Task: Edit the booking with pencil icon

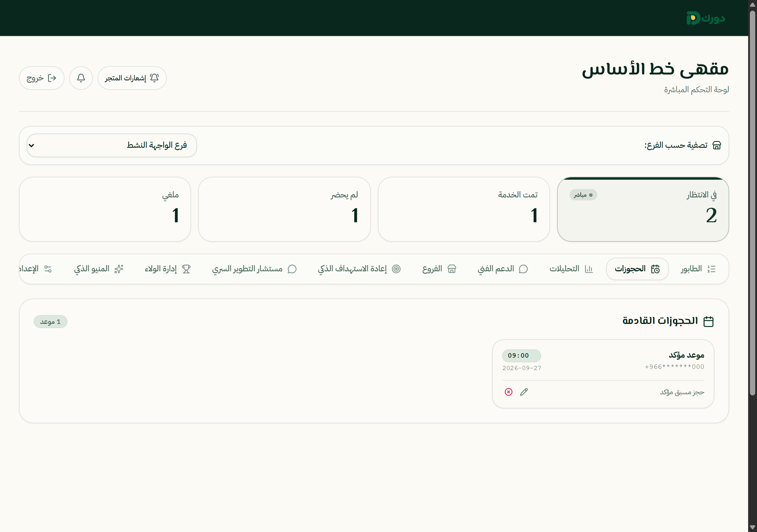Action: (524, 392)
